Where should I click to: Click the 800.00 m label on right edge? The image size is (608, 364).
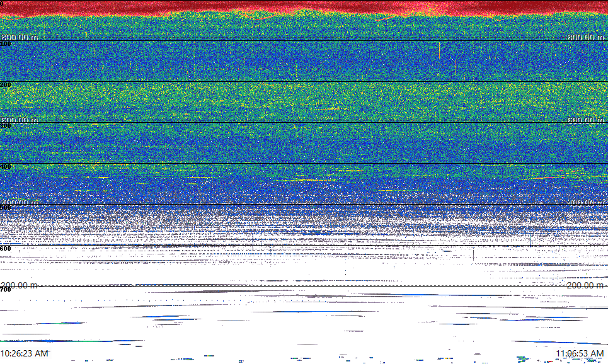pos(585,37)
